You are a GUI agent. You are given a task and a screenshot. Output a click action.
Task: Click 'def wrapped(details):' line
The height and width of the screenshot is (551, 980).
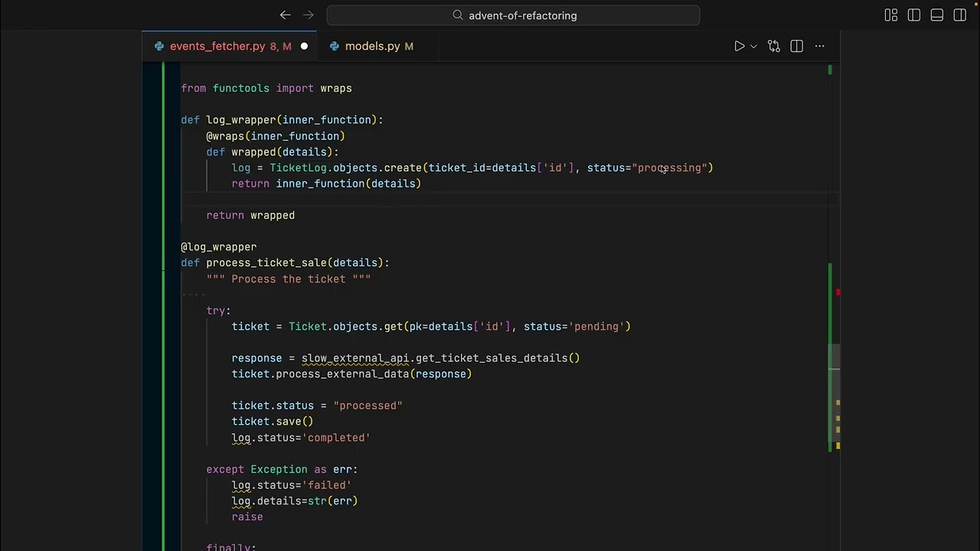point(273,152)
